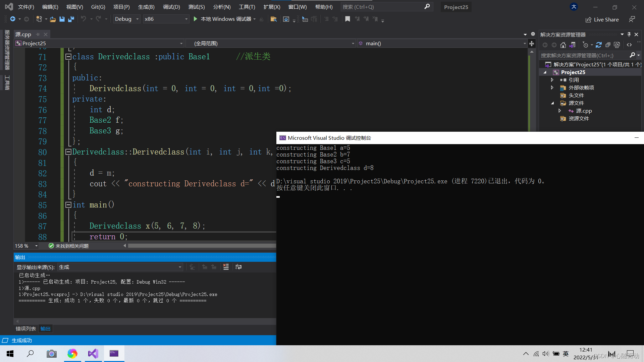This screenshot has height=362, width=644.
Task: Open the x86 platform dropdown
Action: pos(166,19)
